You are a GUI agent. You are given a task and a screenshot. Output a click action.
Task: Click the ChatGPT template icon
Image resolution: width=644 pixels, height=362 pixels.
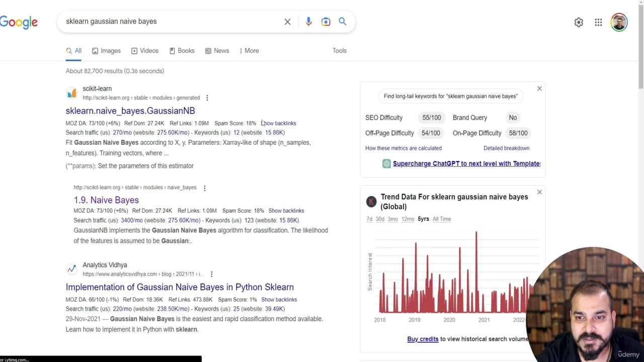point(386,163)
